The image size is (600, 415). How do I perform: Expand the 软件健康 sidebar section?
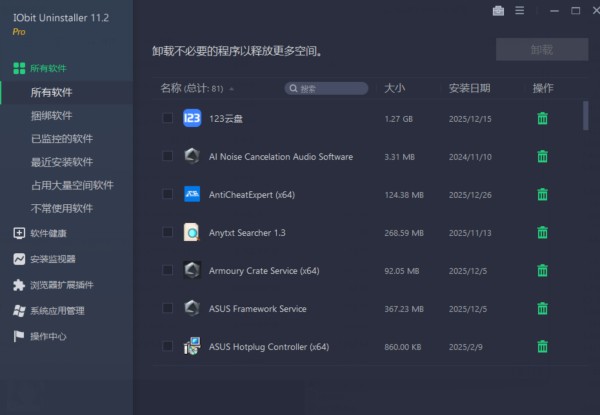(52, 234)
